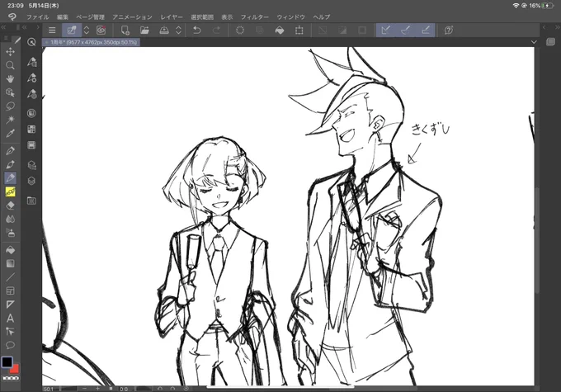Undo the last stroke
The height and width of the screenshot is (392, 561).
[197, 30]
